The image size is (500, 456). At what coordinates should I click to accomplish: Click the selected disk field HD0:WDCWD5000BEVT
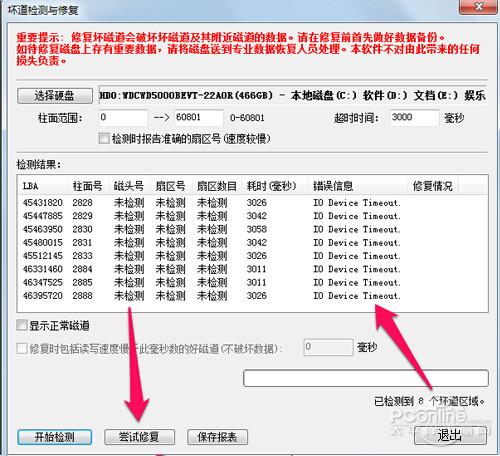tap(292, 96)
